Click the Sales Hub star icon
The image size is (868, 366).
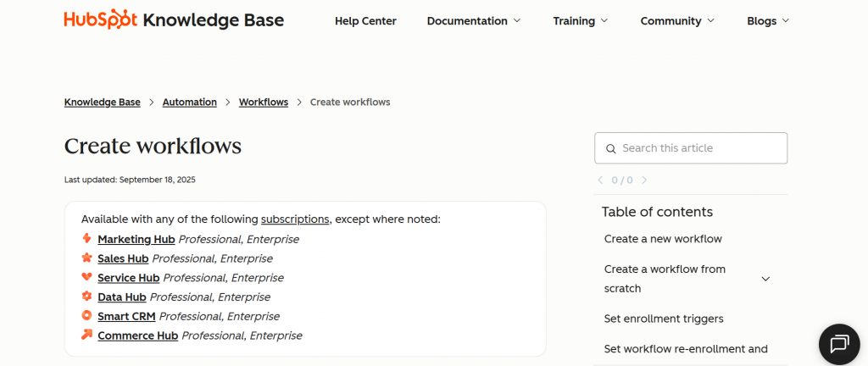86,258
